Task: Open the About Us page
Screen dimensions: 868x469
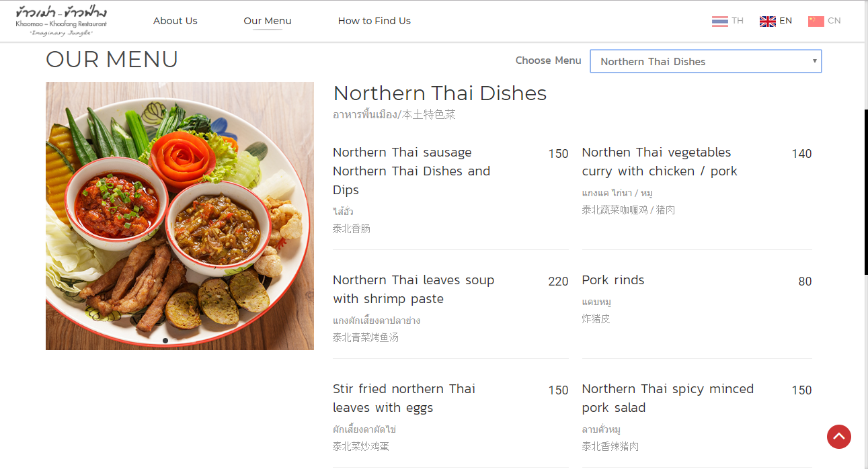Action: click(175, 21)
